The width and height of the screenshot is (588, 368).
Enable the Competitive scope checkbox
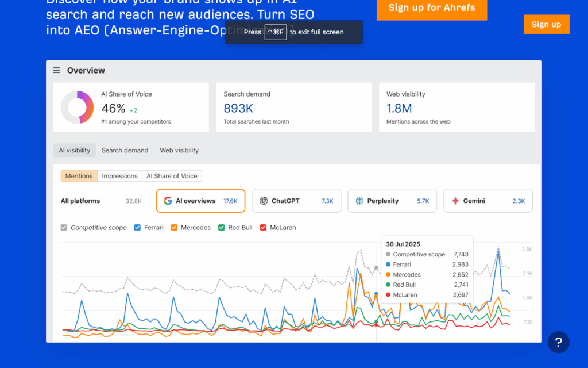click(x=63, y=227)
